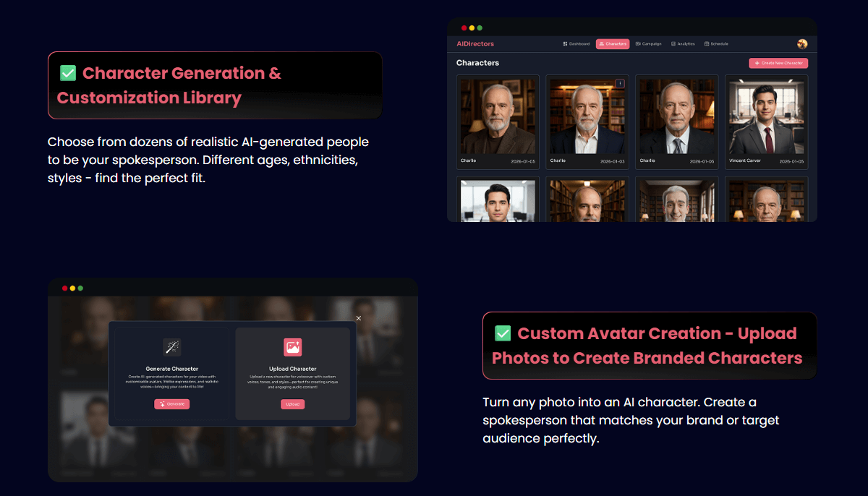Screen dimensions: 868x496
Task: Open the three-dot menu on second Charlie card
Action: [620, 83]
